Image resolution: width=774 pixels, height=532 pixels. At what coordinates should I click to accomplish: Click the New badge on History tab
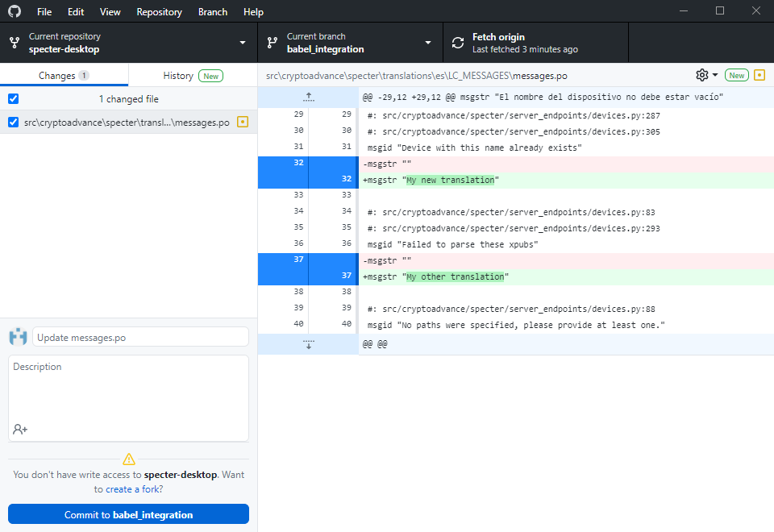tap(210, 76)
